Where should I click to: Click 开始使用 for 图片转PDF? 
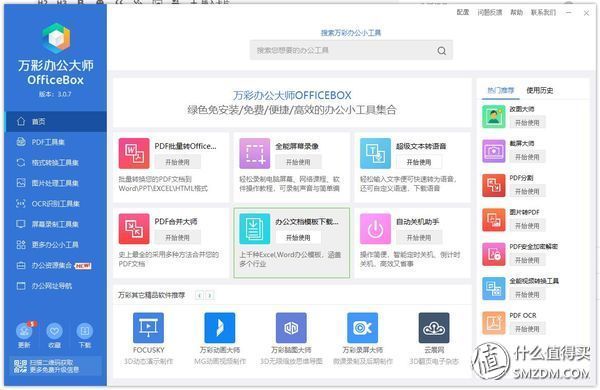527,226
